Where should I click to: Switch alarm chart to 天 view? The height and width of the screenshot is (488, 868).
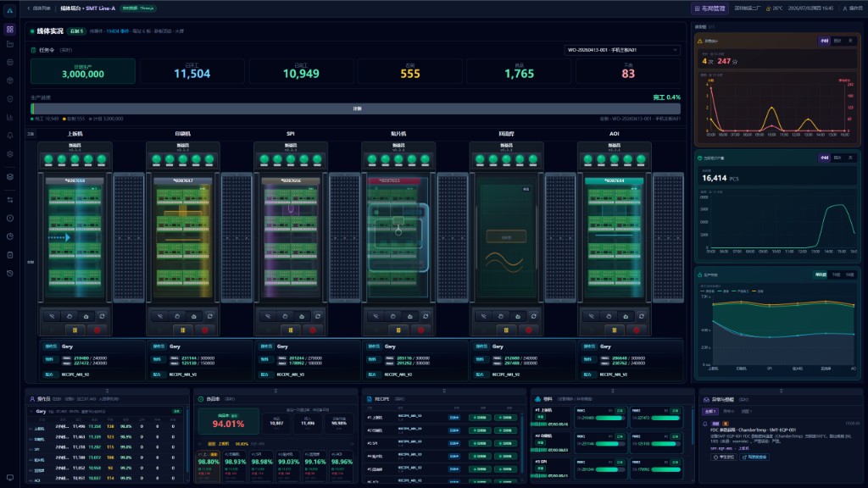pyautogui.click(x=850, y=41)
